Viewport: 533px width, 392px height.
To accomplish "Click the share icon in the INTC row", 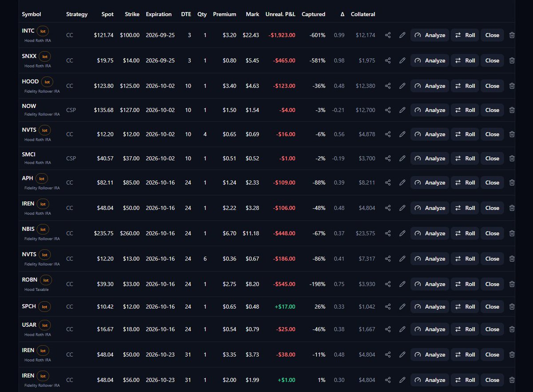I will coord(388,35).
